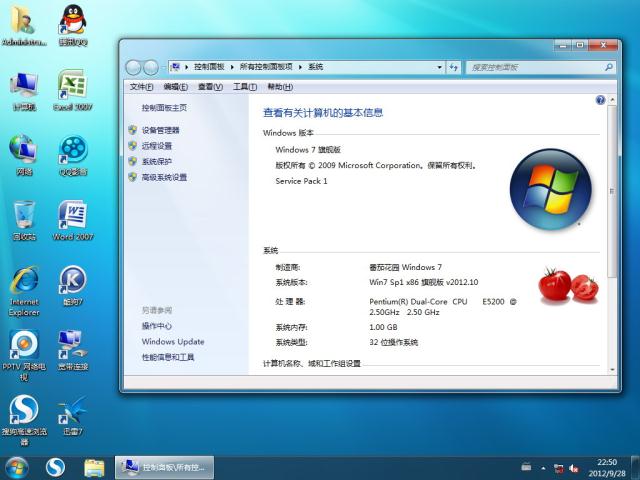
Task: Click the vertical scrollbar thumb
Action: 611,191
